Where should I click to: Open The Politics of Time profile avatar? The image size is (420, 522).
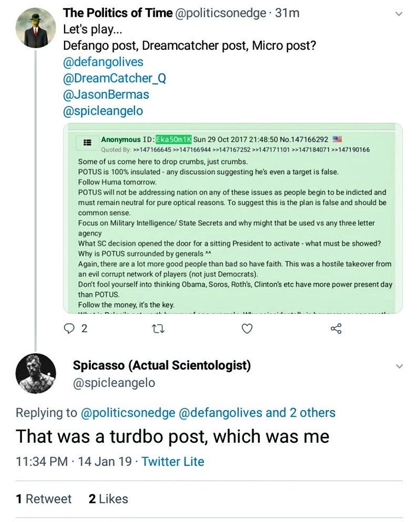tap(36, 28)
